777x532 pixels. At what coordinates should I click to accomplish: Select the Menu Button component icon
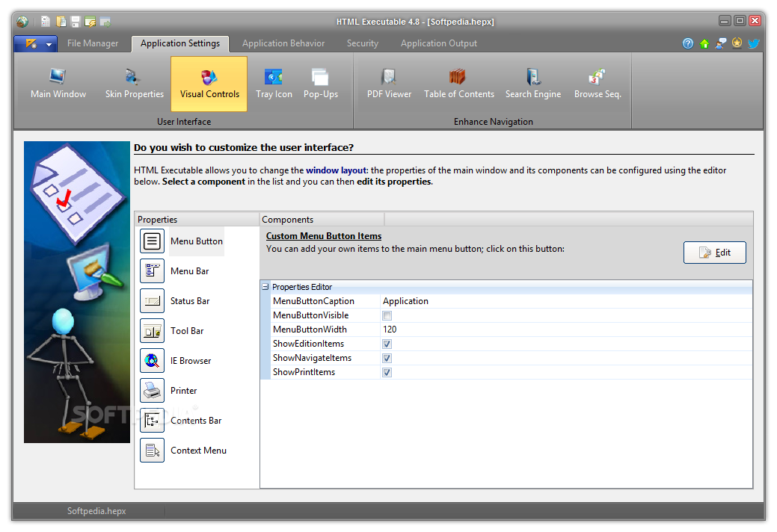pos(152,241)
